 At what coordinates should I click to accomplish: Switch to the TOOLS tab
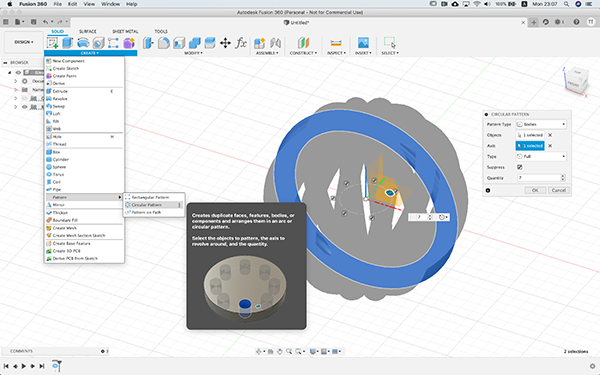click(x=161, y=31)
